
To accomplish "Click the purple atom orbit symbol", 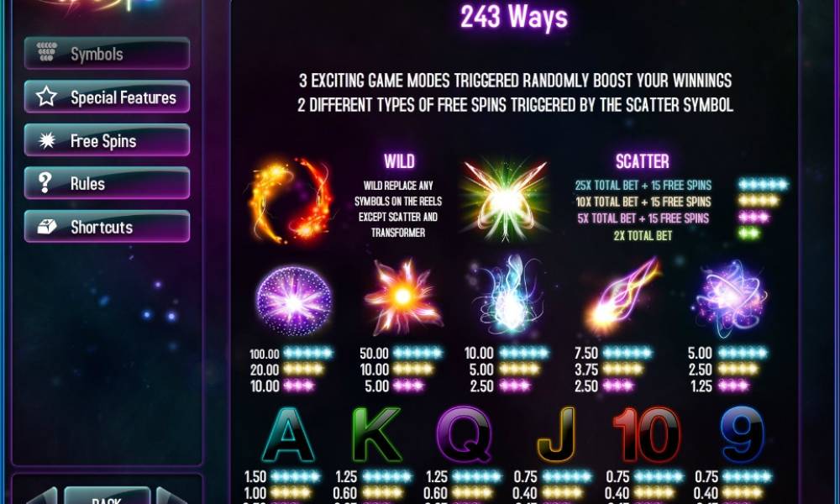I will pos(731,299).
